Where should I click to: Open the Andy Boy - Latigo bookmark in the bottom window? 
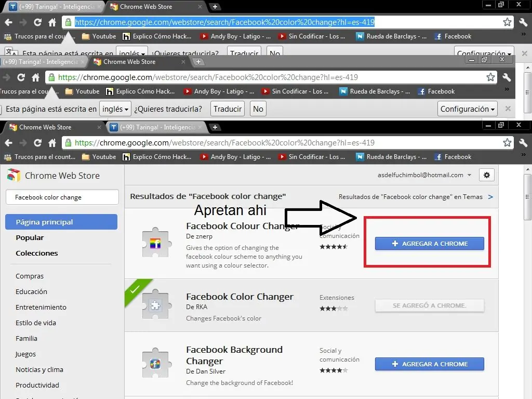pyautogui.click(x=235, y=157)
